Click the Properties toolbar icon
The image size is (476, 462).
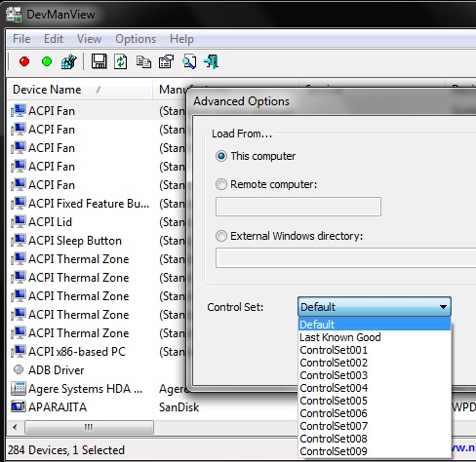point(166,61)
